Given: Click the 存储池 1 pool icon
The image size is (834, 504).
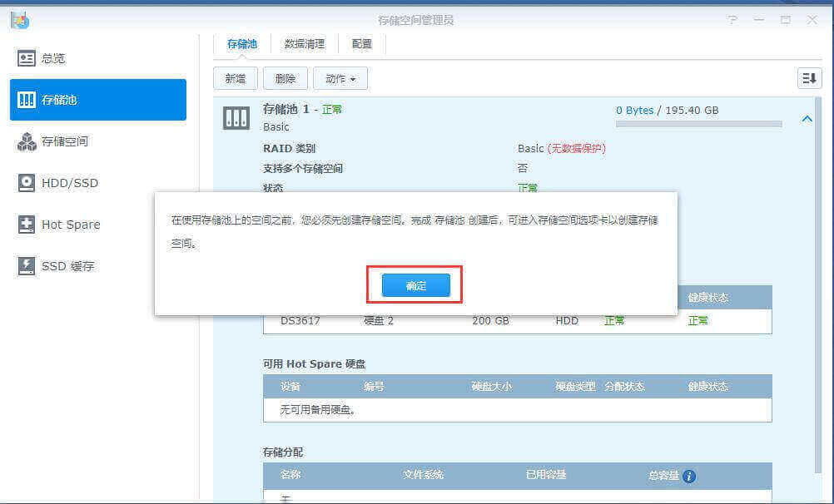Looking at the screenshot, I should (x=236, y=118).
